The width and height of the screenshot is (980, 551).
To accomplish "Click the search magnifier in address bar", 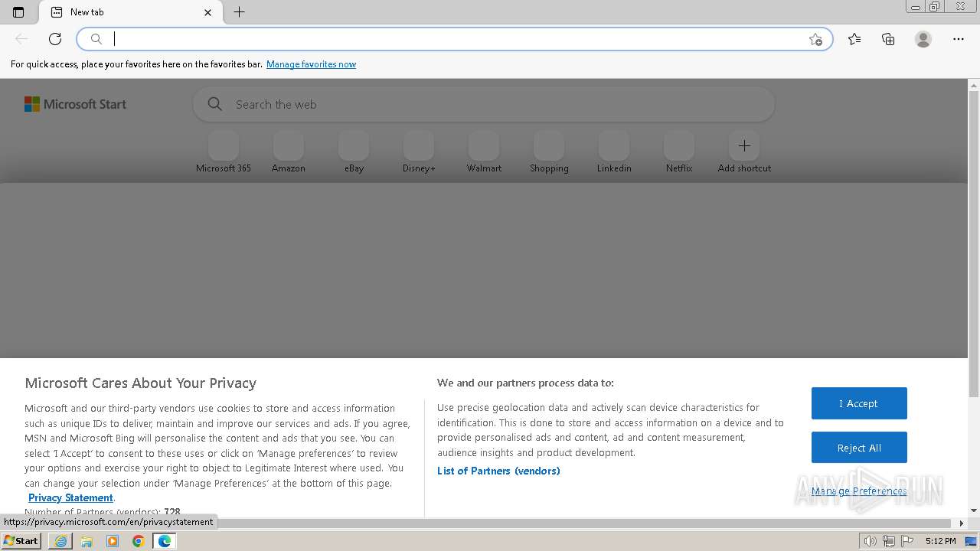I will coord(96,39).
